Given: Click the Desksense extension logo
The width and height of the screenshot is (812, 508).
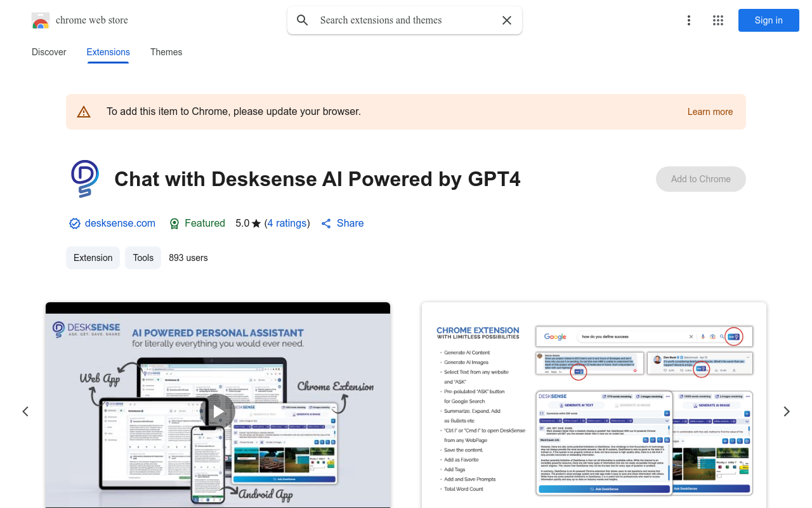Looking at the screenshot, I should pyautogui.click(x=85, y=179).
